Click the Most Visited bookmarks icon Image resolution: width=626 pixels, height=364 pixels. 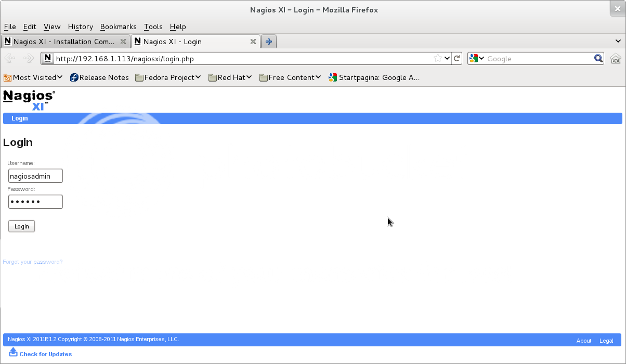pos(7,77)
